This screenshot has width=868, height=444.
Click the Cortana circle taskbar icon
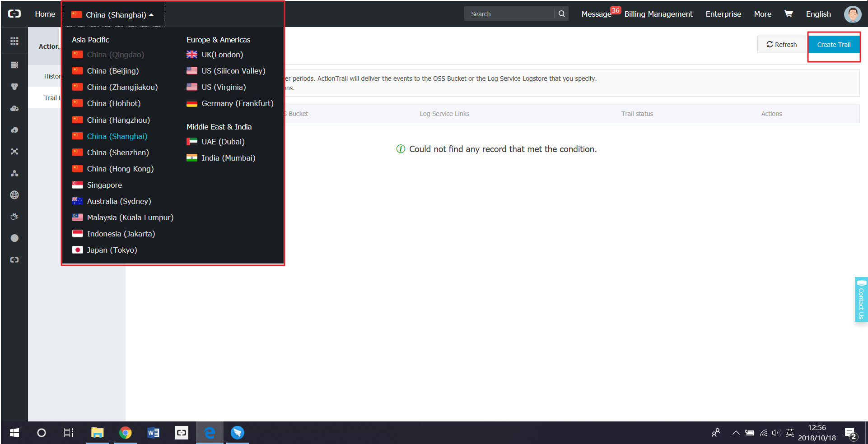pos(42,433)
